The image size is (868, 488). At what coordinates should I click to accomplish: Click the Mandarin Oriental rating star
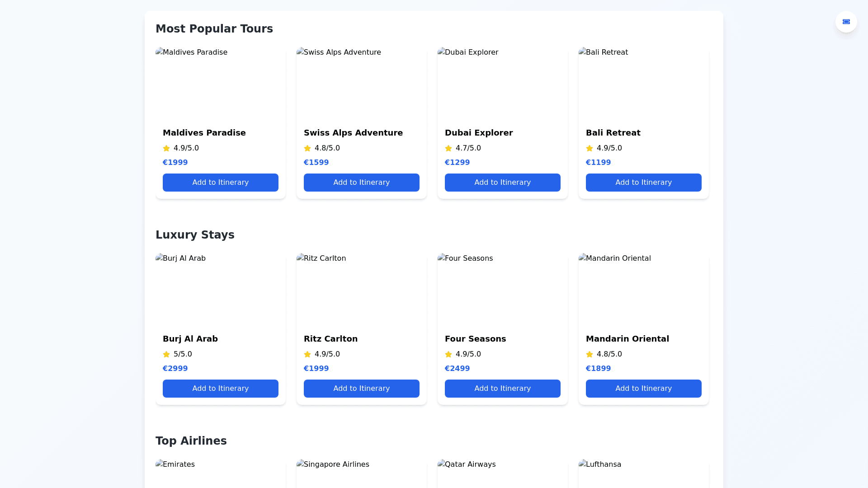[590, 354]
